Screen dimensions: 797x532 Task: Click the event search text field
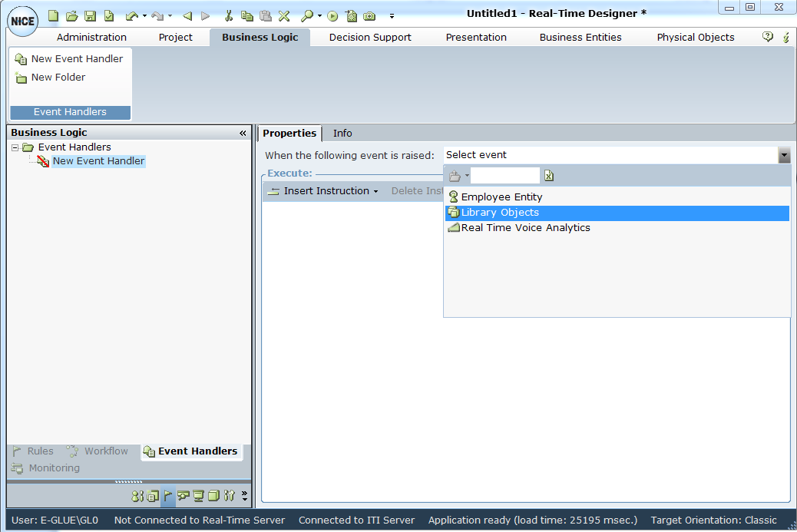(x=504, y=176)
